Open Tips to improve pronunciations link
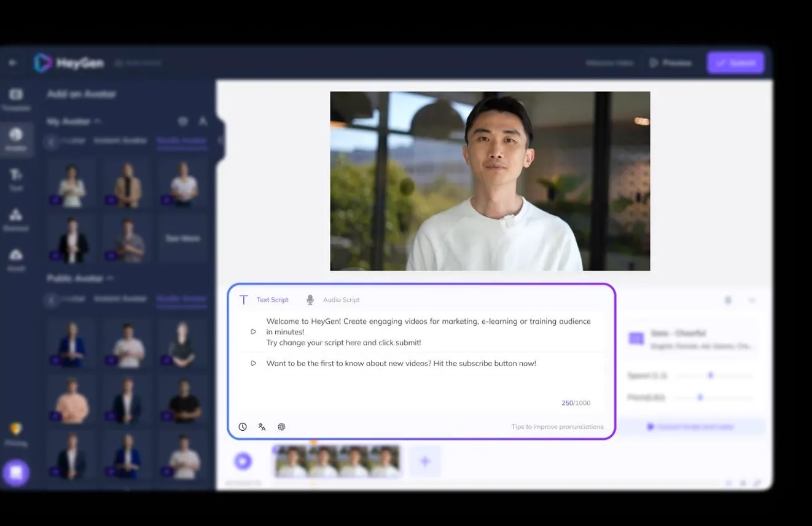Viewport: 812px width, 526px height. point(558,426)
